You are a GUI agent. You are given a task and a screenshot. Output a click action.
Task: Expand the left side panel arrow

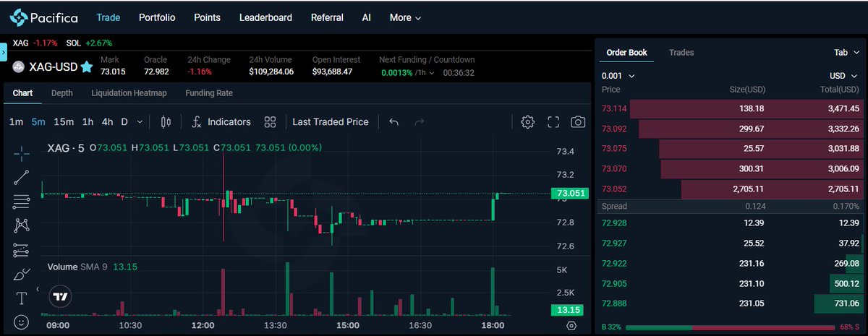click(3, 51)
